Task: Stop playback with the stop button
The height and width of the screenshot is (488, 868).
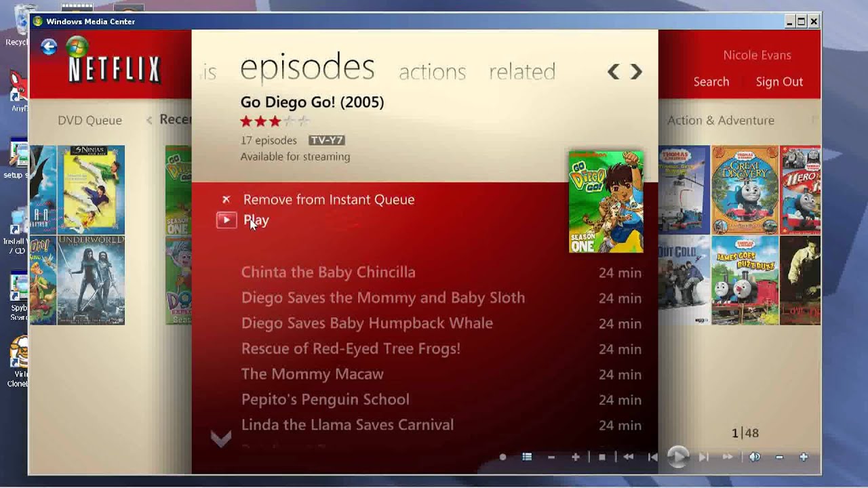Action: pos(601,457)
